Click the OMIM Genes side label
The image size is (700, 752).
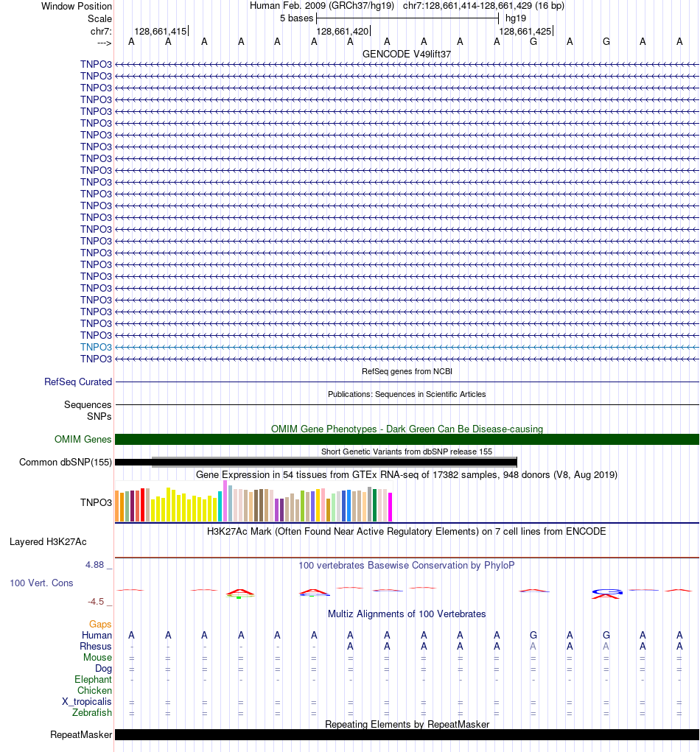(x=83, y=439)
